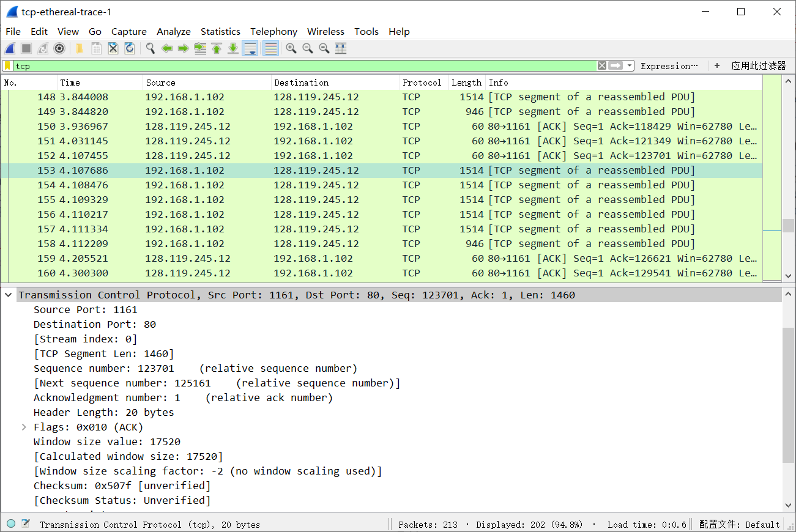
Task: Jump to the first packet icon
Action: point(217,48)
